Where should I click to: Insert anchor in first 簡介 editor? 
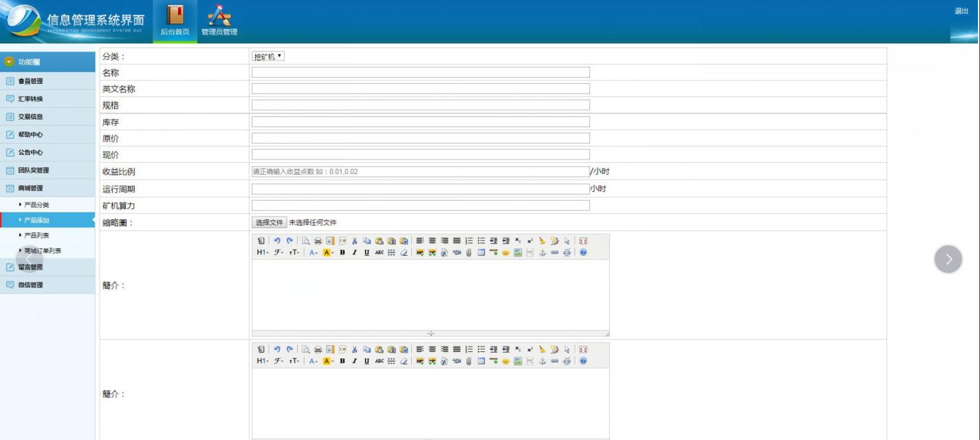542,252
